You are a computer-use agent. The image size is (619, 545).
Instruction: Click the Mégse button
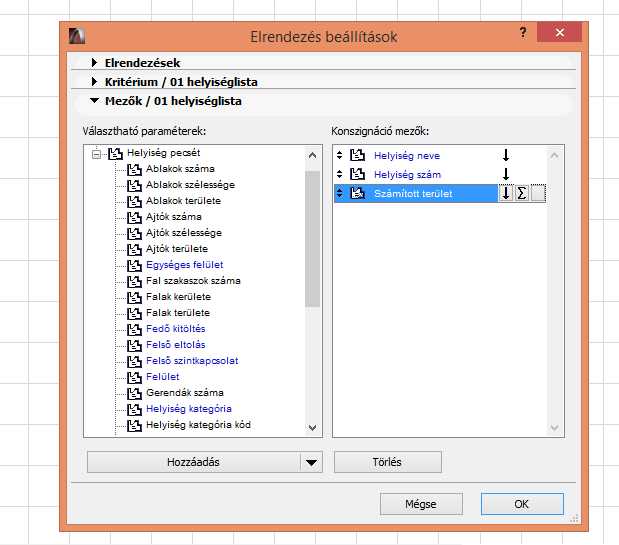tap(421, 504)
